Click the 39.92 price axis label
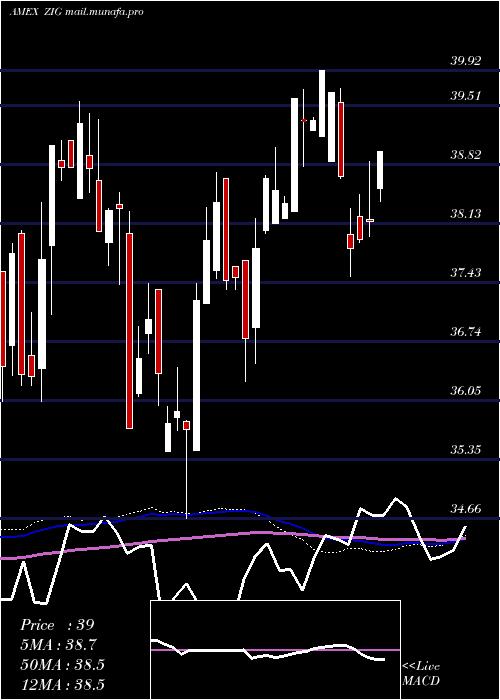 pos(466,60)
